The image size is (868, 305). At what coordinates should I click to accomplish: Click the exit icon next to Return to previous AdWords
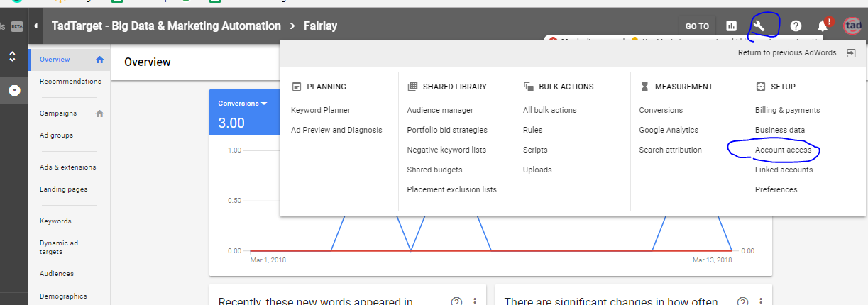tap(851, 52)
